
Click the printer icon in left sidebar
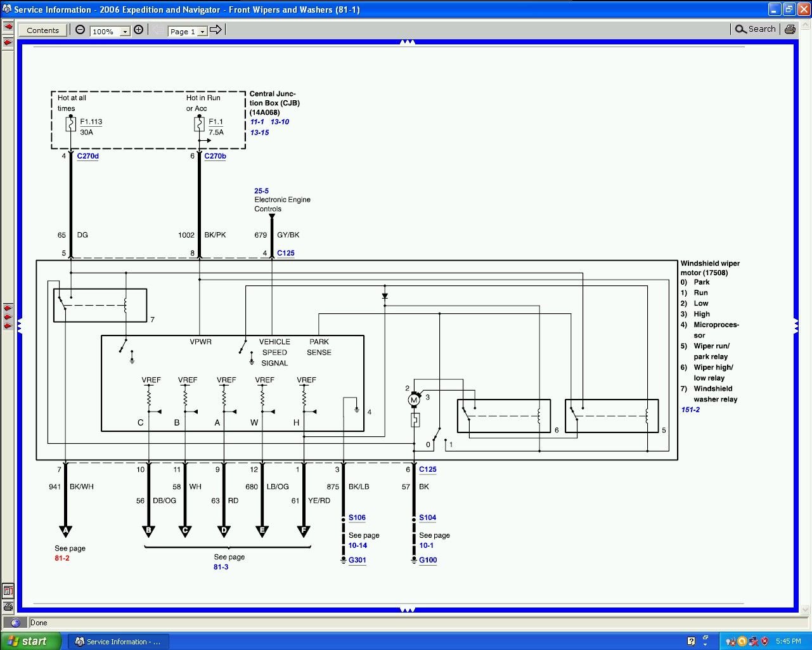(8, 607)
